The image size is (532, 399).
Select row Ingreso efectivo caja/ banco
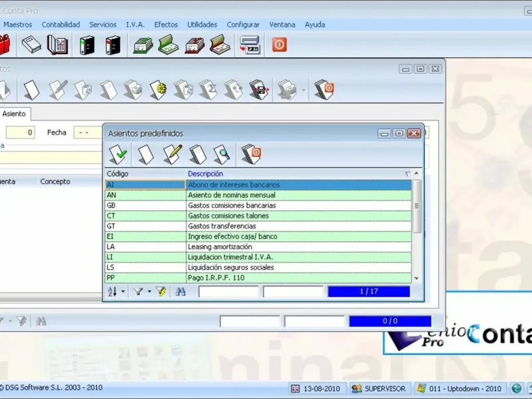[x=258, y=237]
